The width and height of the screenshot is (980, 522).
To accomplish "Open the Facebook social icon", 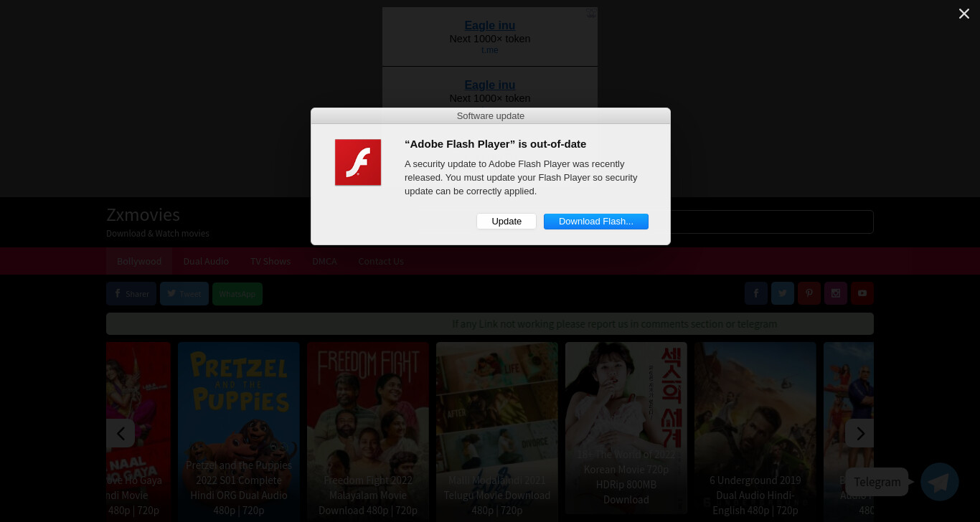I will tap(756, 293).
